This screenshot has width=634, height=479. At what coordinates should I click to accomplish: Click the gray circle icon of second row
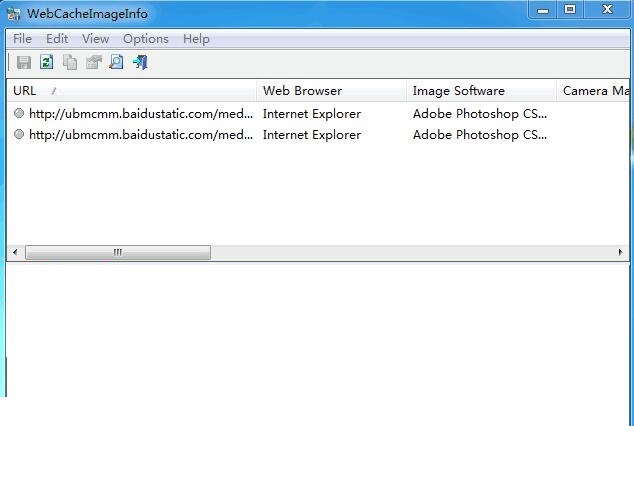[x=19, y=135]
